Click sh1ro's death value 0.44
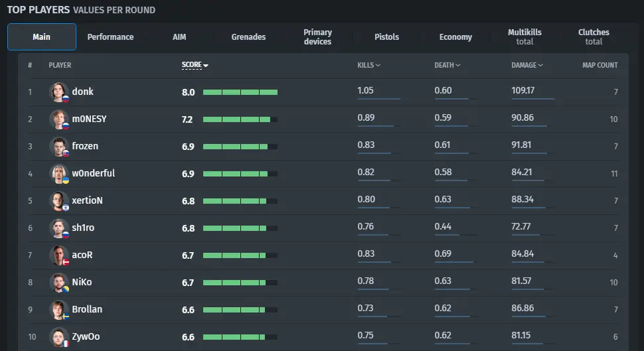 coord(443,226)
